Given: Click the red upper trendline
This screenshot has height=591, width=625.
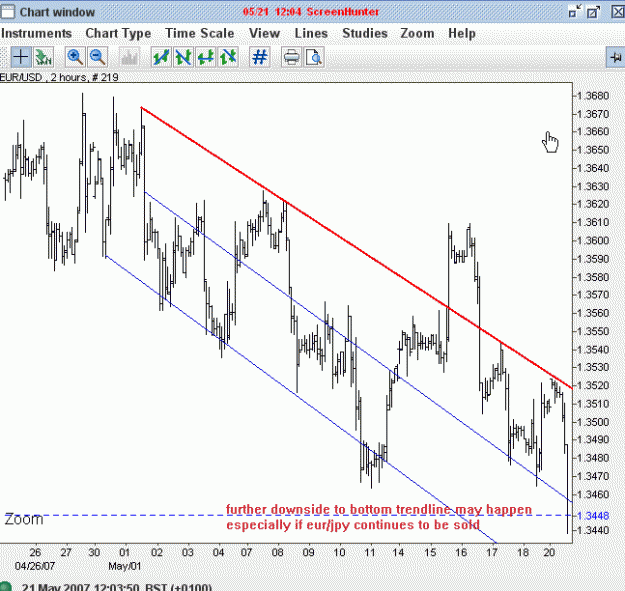Looking at the screenshot, I should coord(357,247).
